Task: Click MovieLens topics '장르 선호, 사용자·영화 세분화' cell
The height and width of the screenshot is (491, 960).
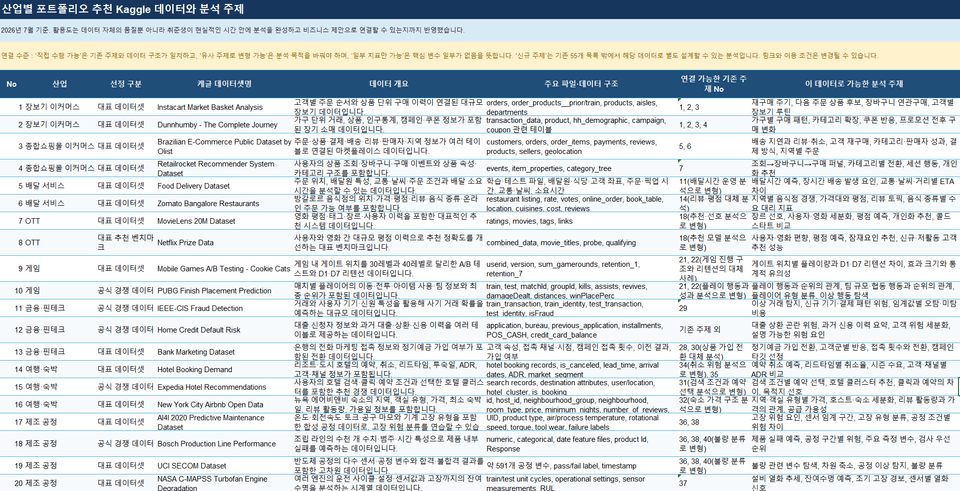Action: (x=853, y=221)
